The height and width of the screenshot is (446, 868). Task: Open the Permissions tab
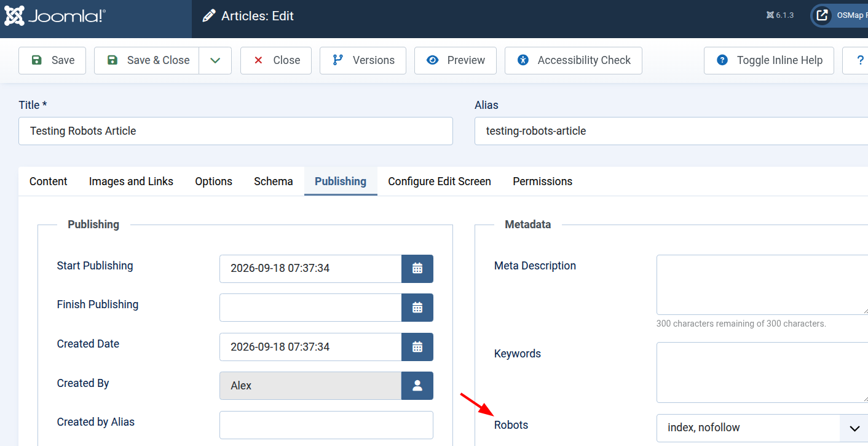(543, 181)
